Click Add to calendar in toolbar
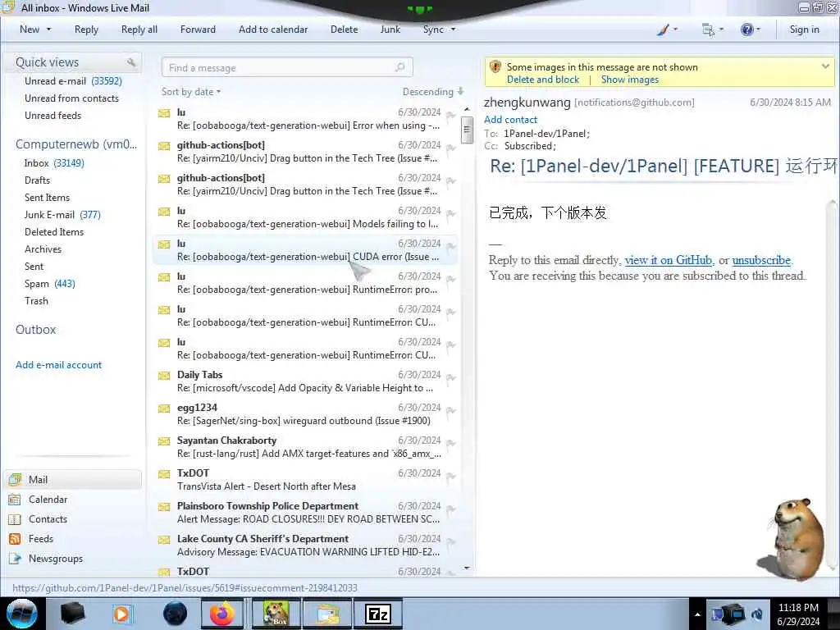 (273, 30)
